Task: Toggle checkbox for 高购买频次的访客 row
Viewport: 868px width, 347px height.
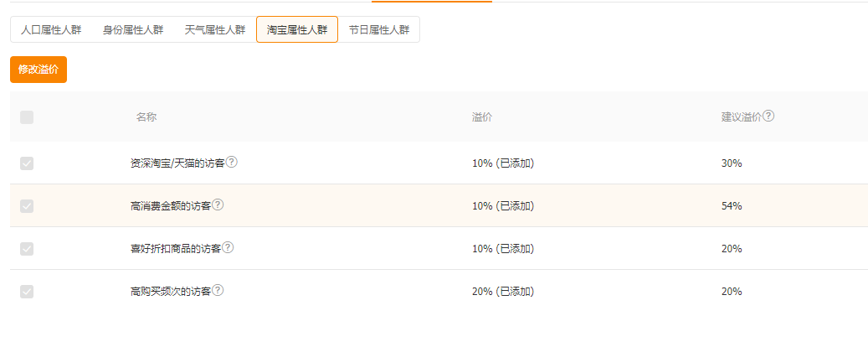Action: coord(27,292)
